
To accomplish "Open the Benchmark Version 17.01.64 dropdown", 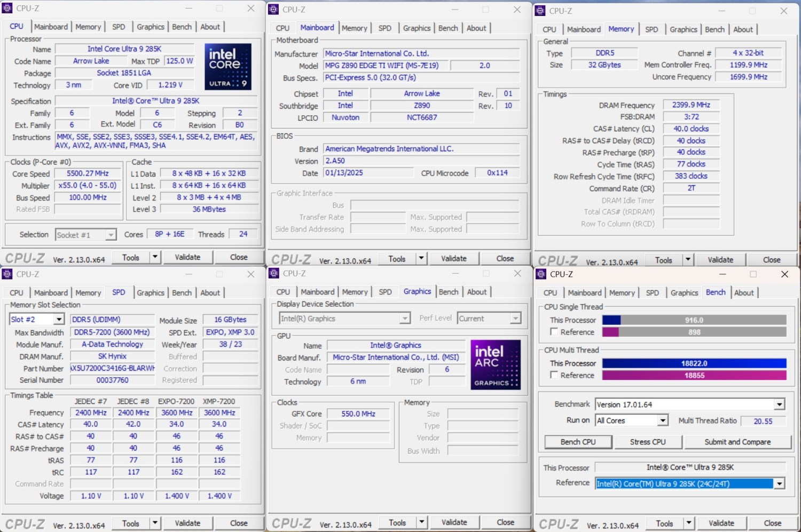I will pos(779,404).
